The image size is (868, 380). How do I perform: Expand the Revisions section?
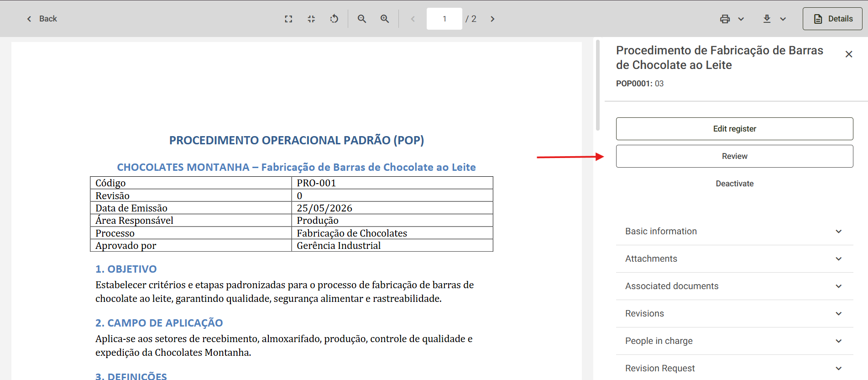click(x=734, y=314)
